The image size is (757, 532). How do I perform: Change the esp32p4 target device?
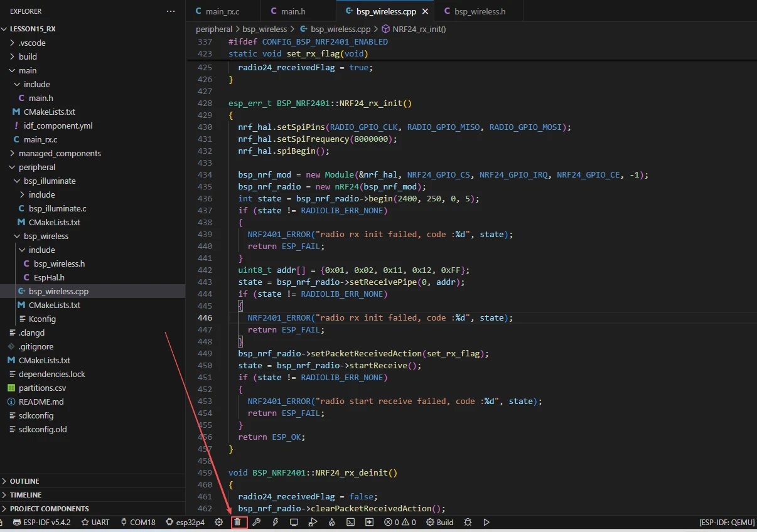(185, 522)
